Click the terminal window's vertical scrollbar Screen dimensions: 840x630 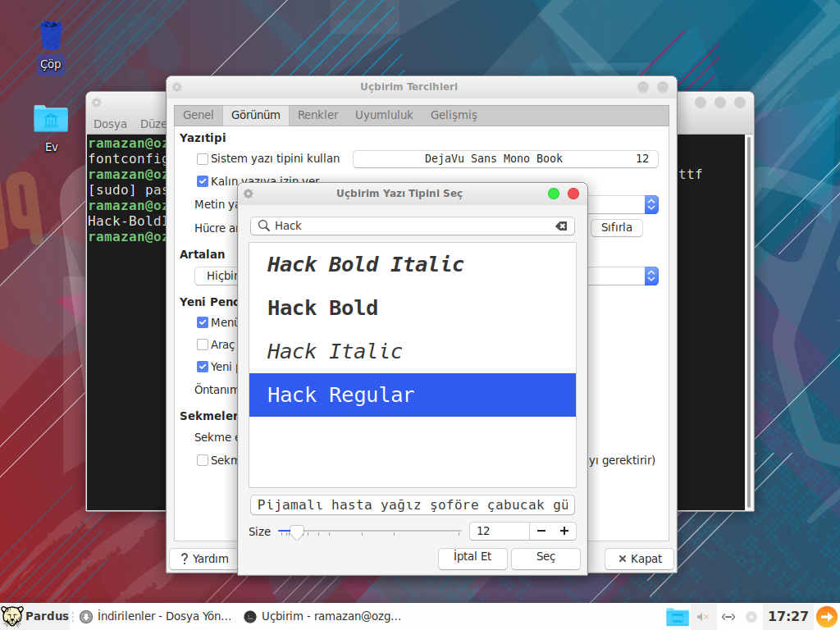click(748, 322)
